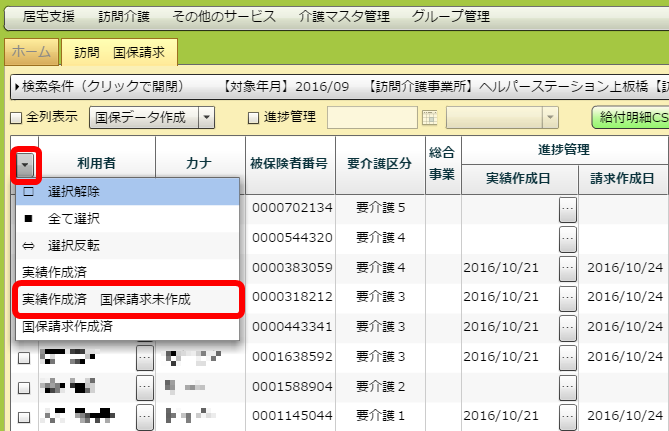Click 実績作成日 ellipsis button in row 0000383059
The height and width of the screenshot is (431, 669).
(568, 268)
